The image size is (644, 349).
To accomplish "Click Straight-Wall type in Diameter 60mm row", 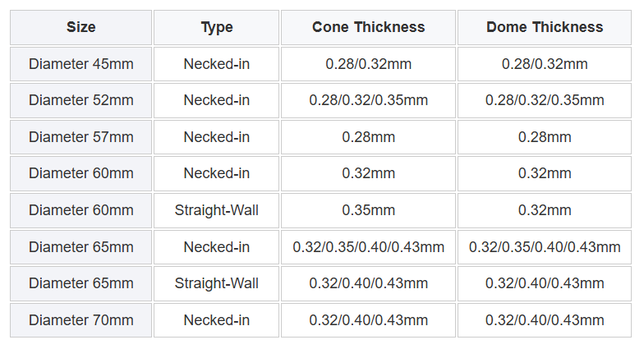I will click(x=217, y=210).
